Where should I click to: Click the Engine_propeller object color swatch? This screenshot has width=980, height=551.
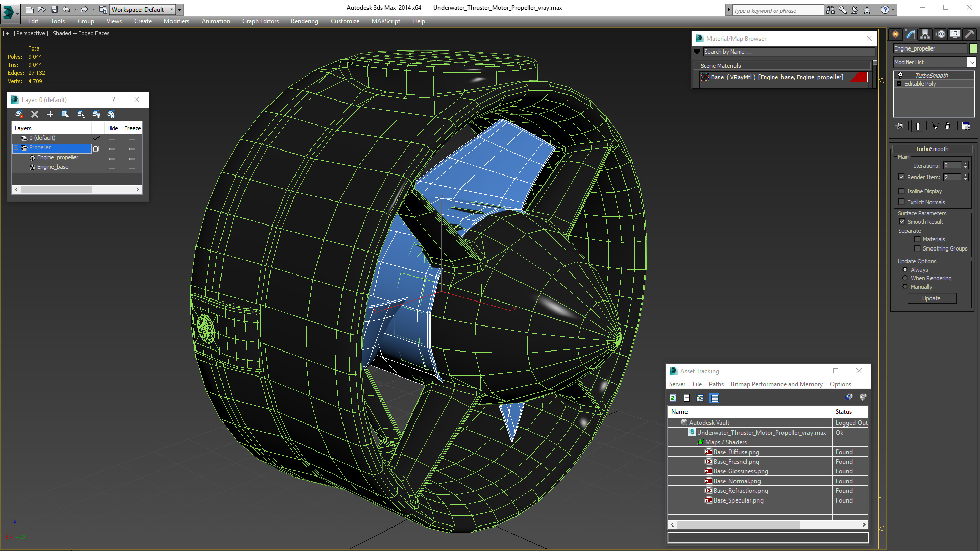coord(973,48)
